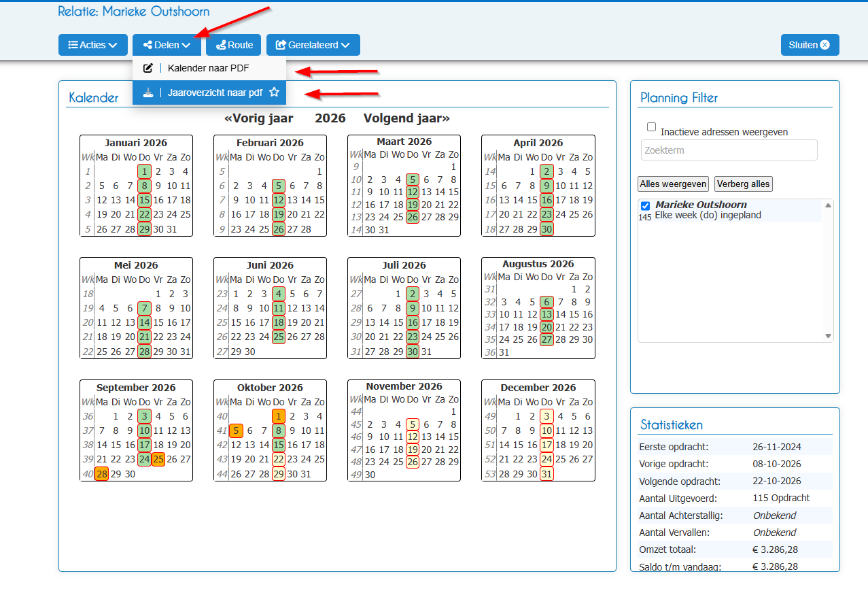Click the Alles weergeven button
Viewport: 868px width, 610px height.
(674, 184)
